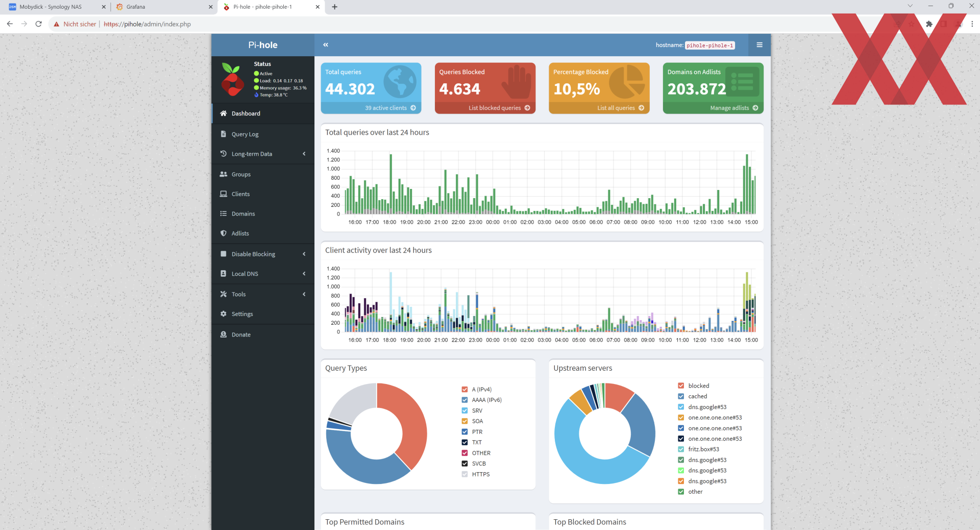The height and width of the screenshot is (530, 980).
Task: Click the Disable Blocking stop icon
Action: pos(223,254)
